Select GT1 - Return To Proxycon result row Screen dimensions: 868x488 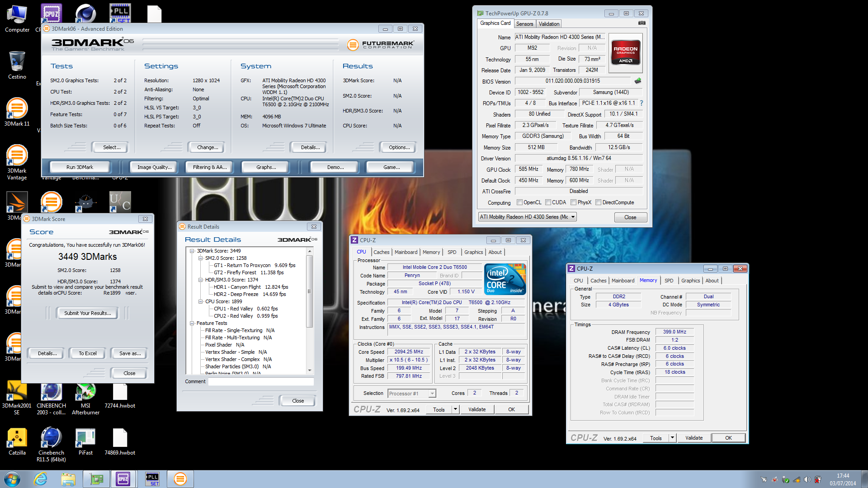[x=255, y=265]
